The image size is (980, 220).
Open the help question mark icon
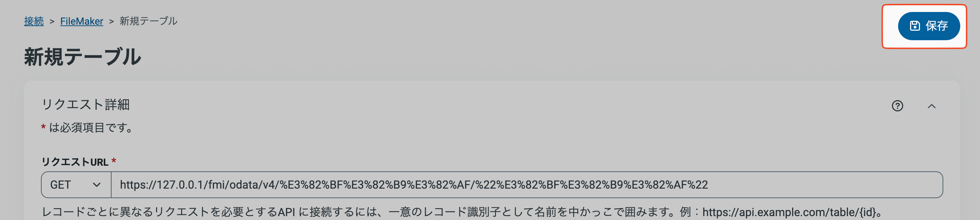point(897,106)
